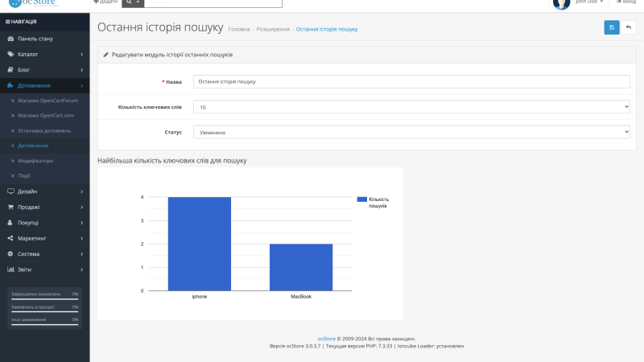
Task: Click the 'Панель стану' sidebar text
Action: pos(35,39)
